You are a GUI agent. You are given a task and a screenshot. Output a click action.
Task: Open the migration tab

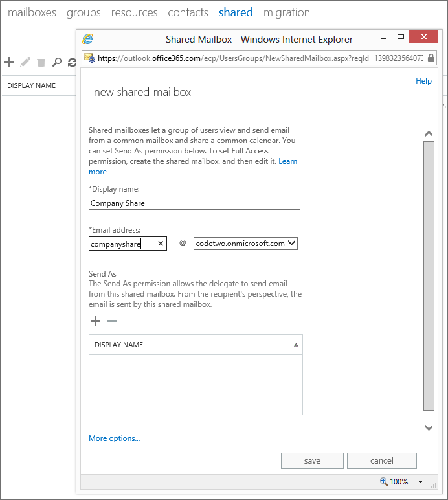coord(286,13)
